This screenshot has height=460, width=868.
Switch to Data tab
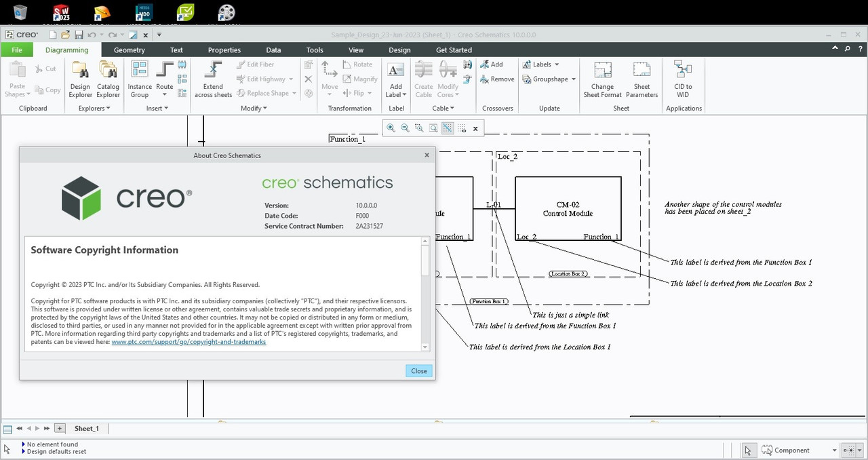pos(273,50)
